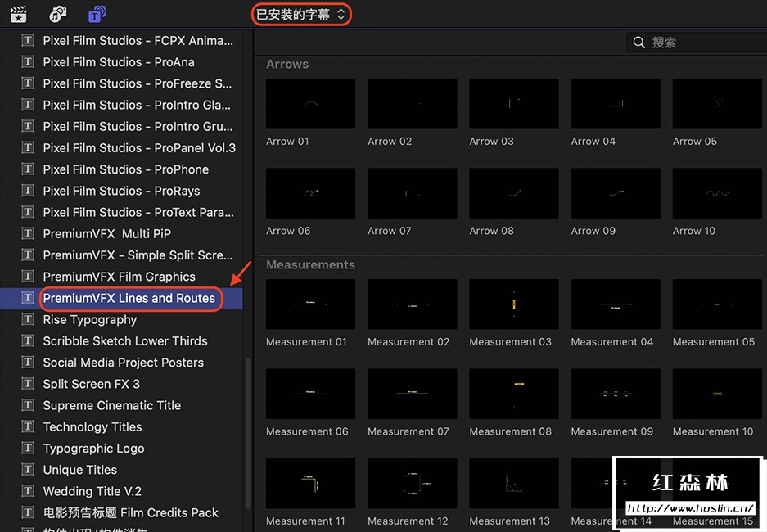Click the sidebar vertical scrollbar
Viewport: 767px width, 532px height.
[248, 433]
